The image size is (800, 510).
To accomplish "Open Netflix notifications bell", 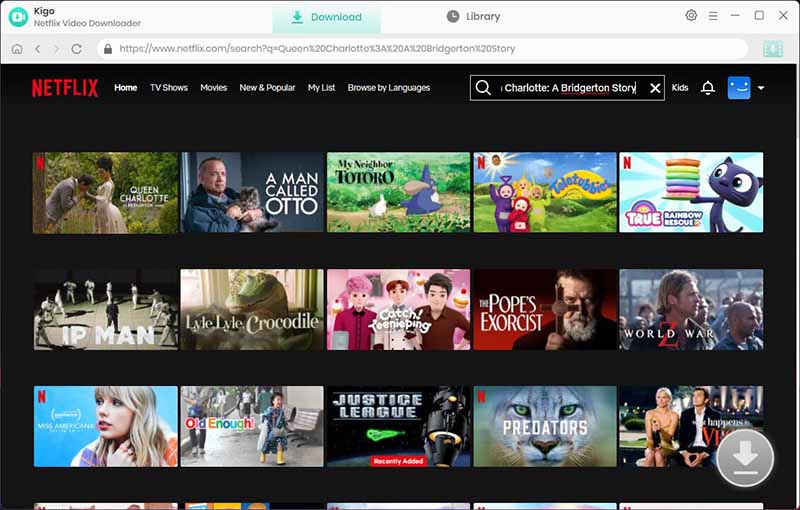I will [708, 88].
